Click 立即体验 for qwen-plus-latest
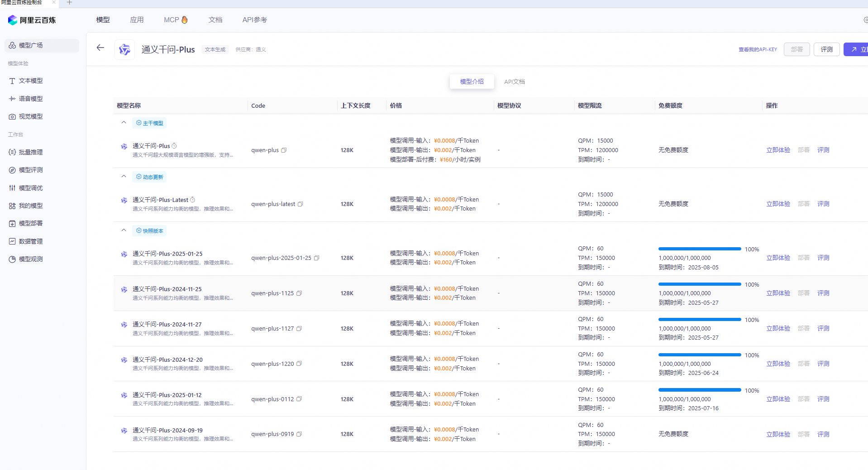 [778, 204]
